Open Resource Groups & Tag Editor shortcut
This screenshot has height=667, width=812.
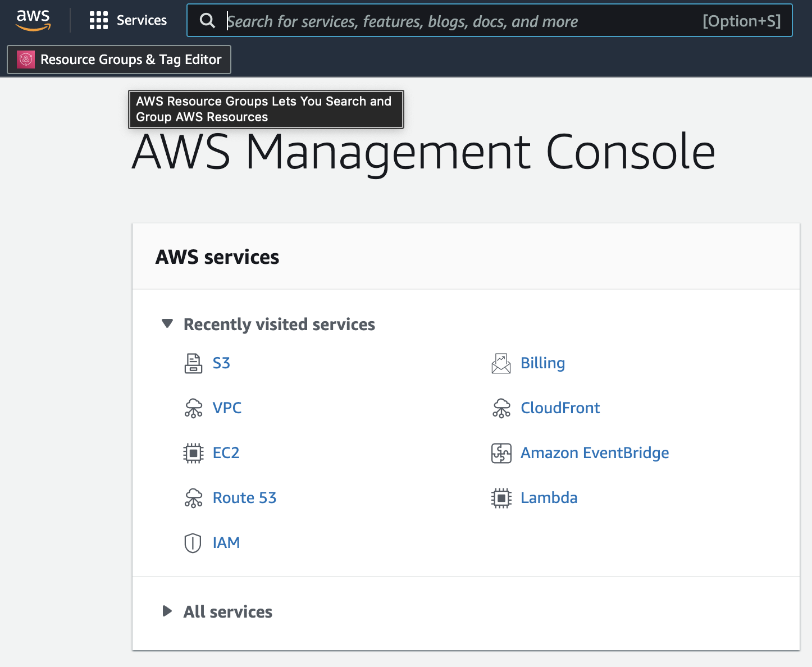click(119, 60)
